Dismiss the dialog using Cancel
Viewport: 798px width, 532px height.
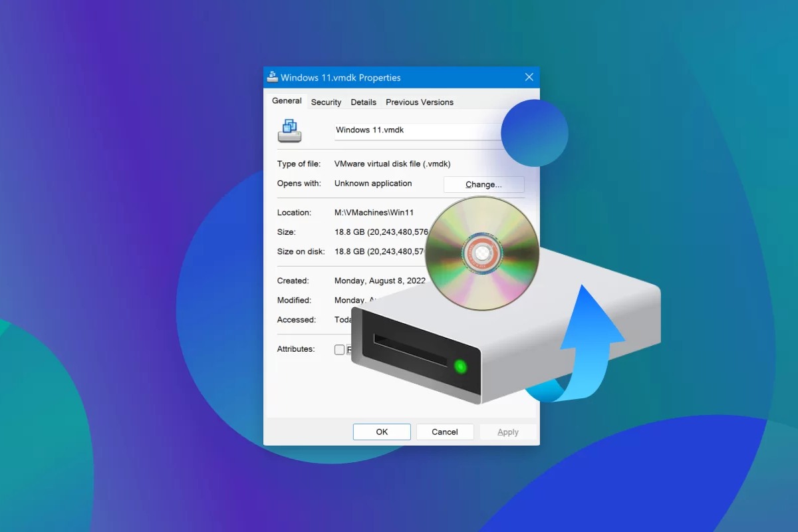444,432
